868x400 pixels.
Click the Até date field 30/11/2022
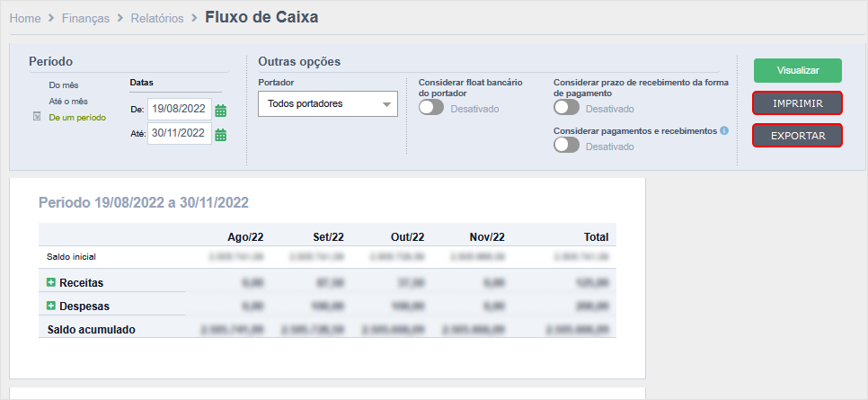pyautogui.click(x=180, y=134)
